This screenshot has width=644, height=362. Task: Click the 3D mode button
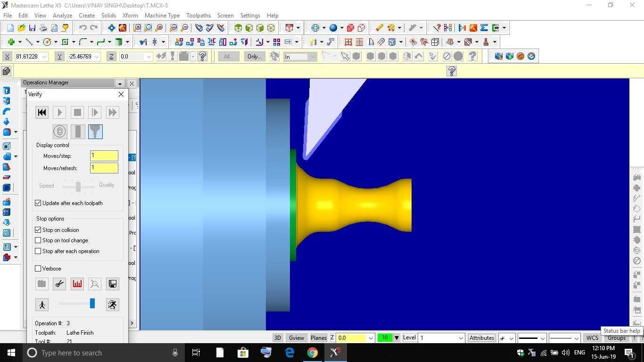click(278, 338)
